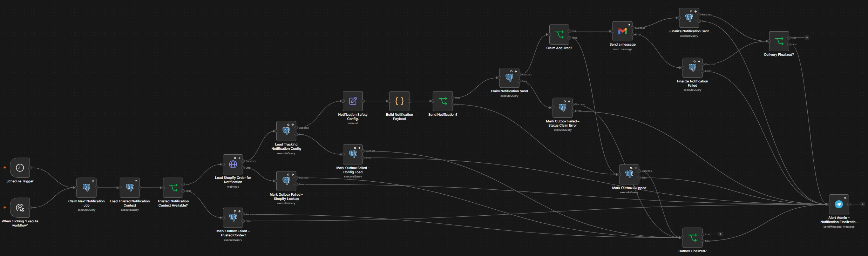
Task: Open the Send Notification? IF node
Action: 443,101
